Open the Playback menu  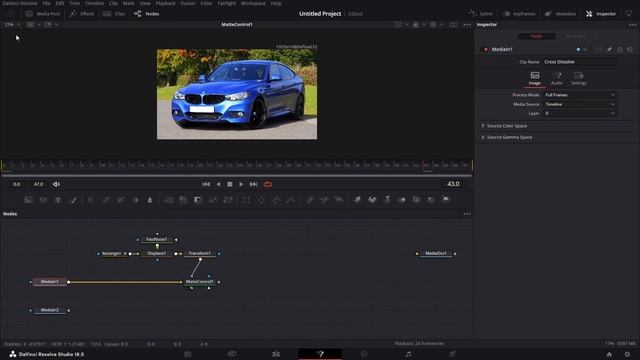click(165, 3)
